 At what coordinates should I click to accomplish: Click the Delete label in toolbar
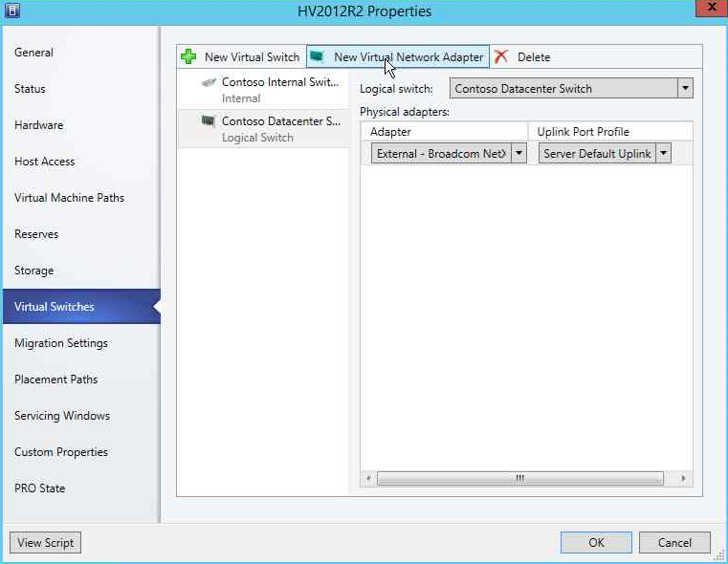point(534,57)
